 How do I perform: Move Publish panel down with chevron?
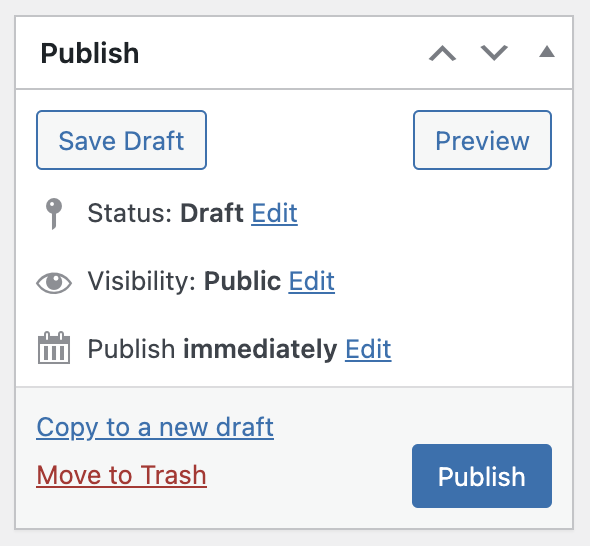(x=494, y=53)
